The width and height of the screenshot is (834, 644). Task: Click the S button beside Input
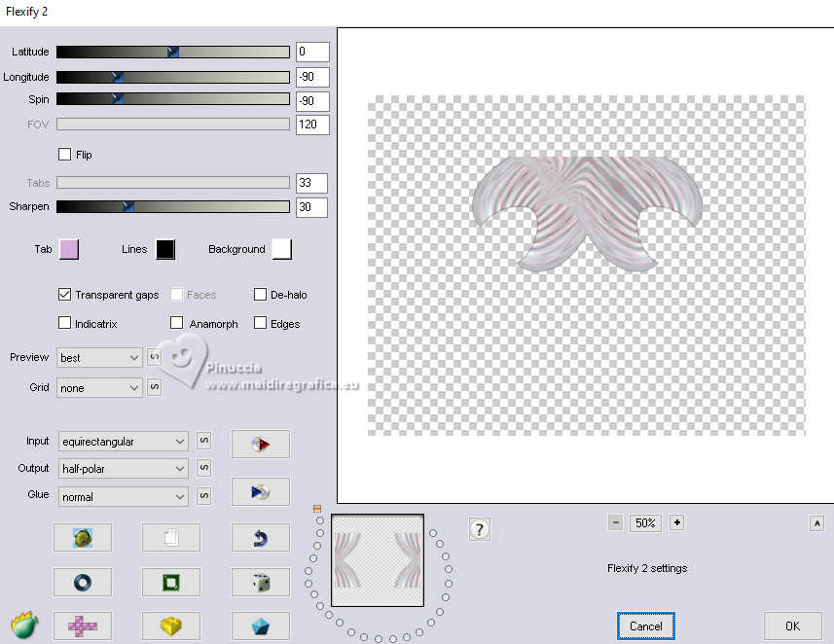203,441
